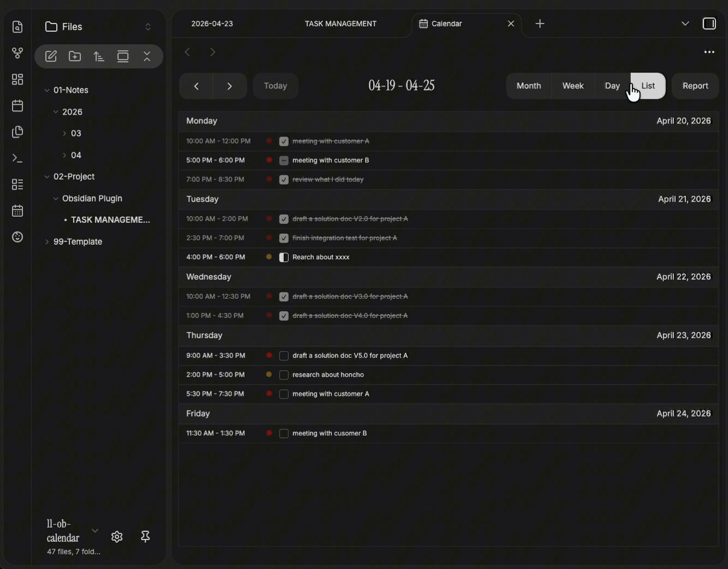Screen dimensions: 728x569
Task: Navigate back in tab history
Action: pos(188,52)
